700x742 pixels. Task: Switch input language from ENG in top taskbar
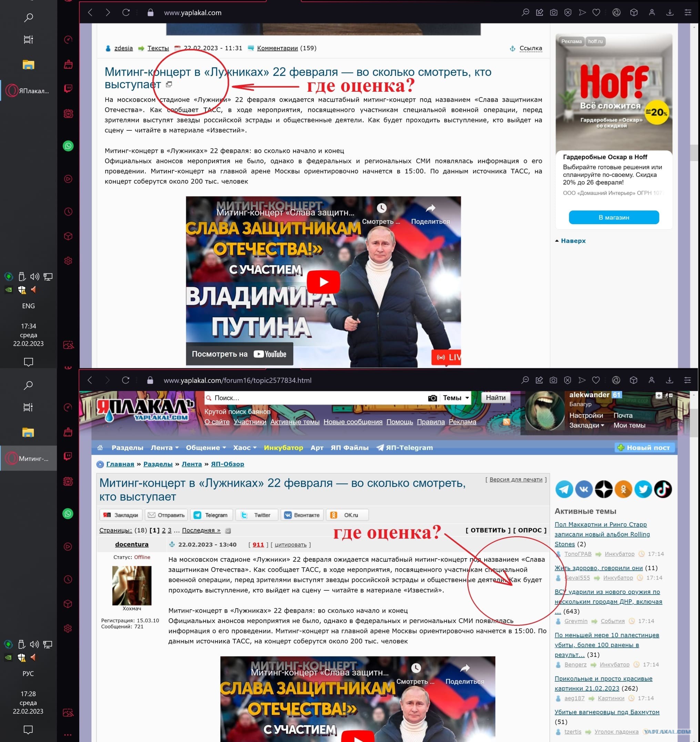point(28,306)
